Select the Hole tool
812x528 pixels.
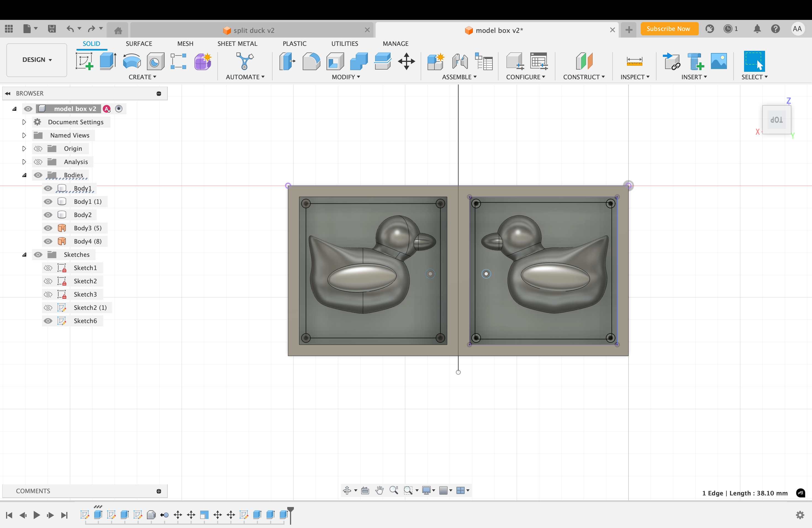[x=155, y=61]
